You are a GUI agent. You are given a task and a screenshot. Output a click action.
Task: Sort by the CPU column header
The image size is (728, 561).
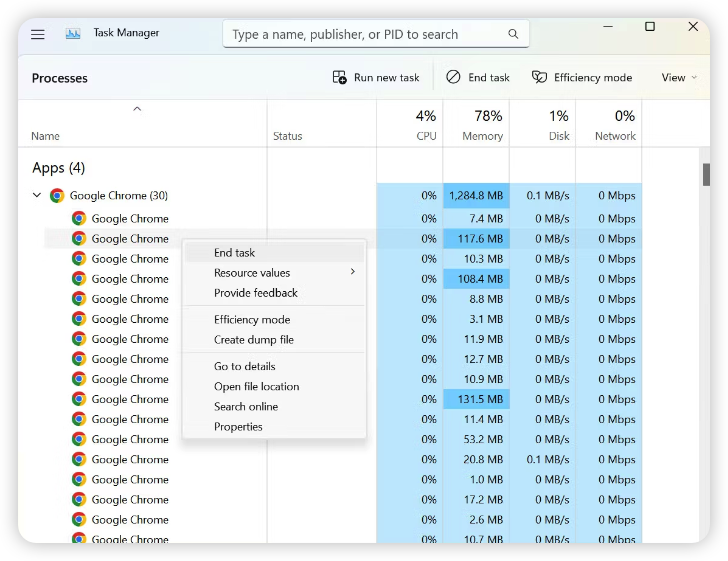(426, 136)
